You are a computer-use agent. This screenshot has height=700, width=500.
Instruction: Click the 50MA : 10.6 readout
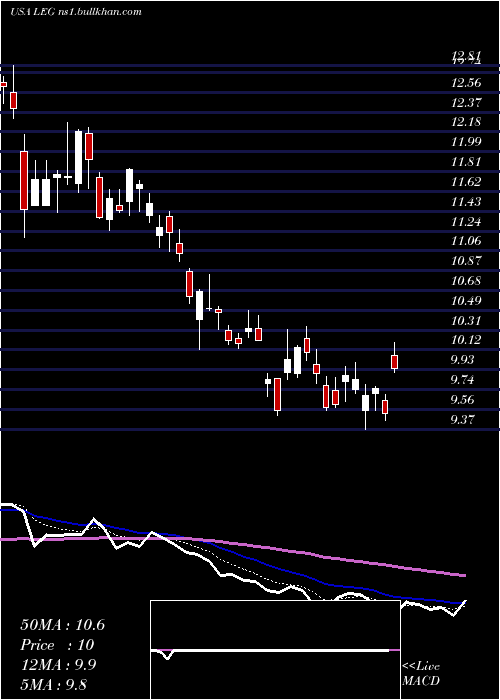click(x=62, y=625)
